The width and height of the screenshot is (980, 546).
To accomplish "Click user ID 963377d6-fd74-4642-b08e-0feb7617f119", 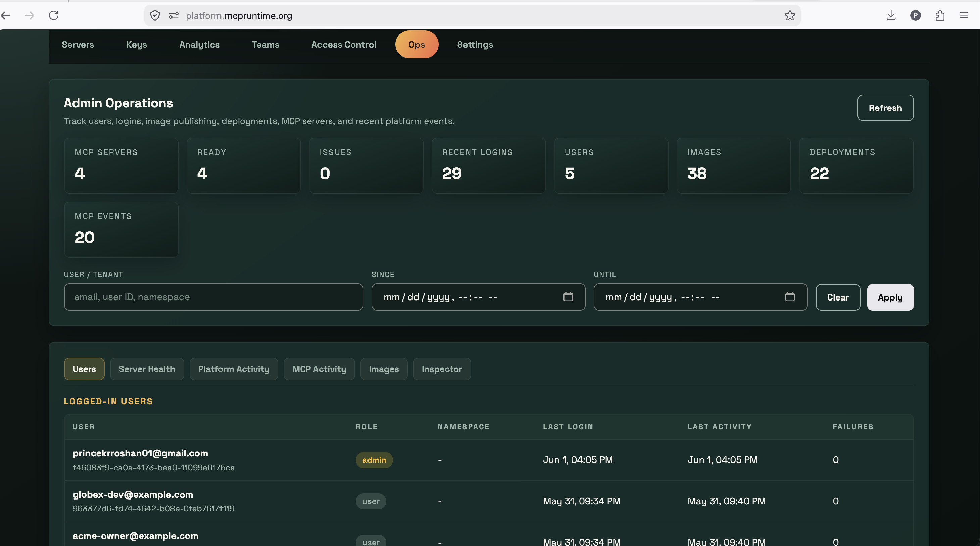I will [153, 509].
